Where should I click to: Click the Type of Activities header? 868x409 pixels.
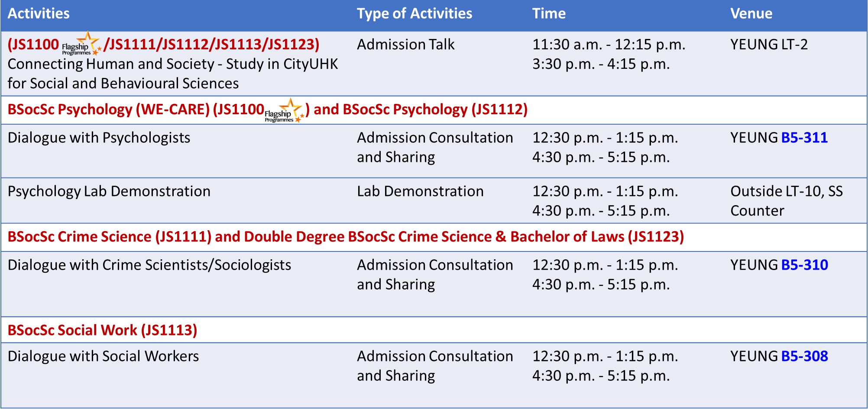[x=414, y=14]
